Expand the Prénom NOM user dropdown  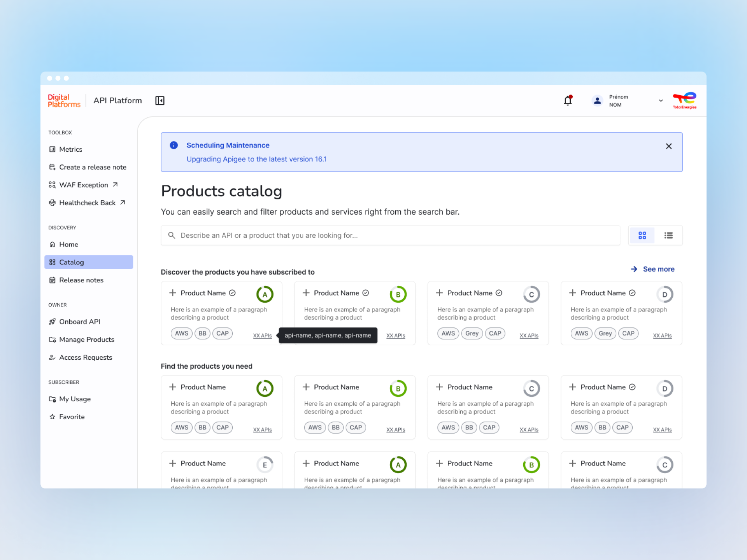[x=661, y=101]
